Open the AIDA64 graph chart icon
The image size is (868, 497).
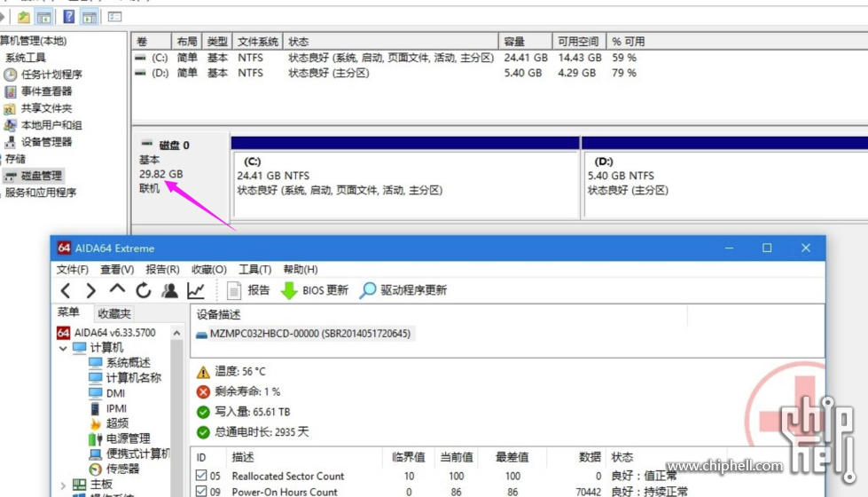pos(196,290)
